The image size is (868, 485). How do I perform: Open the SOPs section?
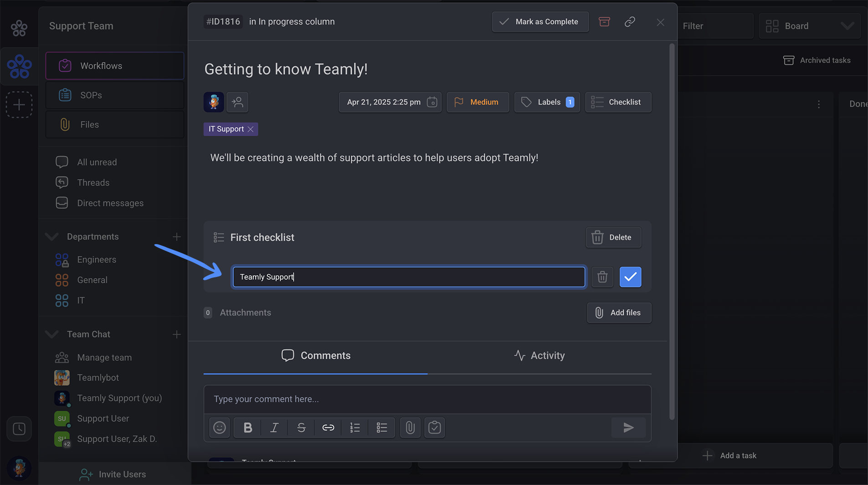pos(115,95)
